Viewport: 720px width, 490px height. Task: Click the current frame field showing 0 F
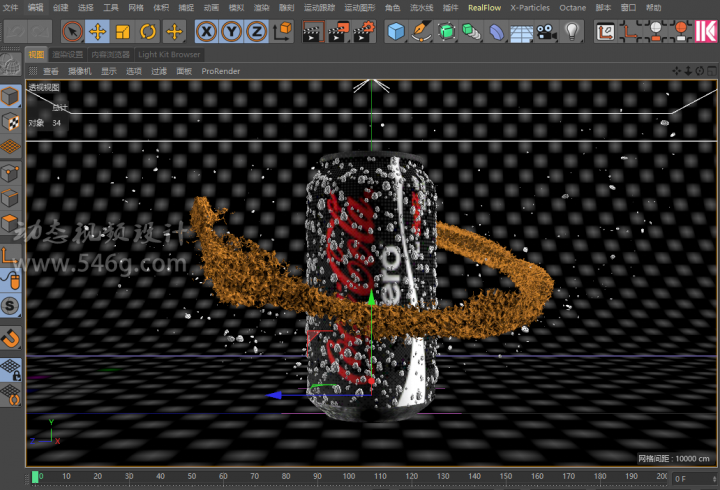[695, 479]
